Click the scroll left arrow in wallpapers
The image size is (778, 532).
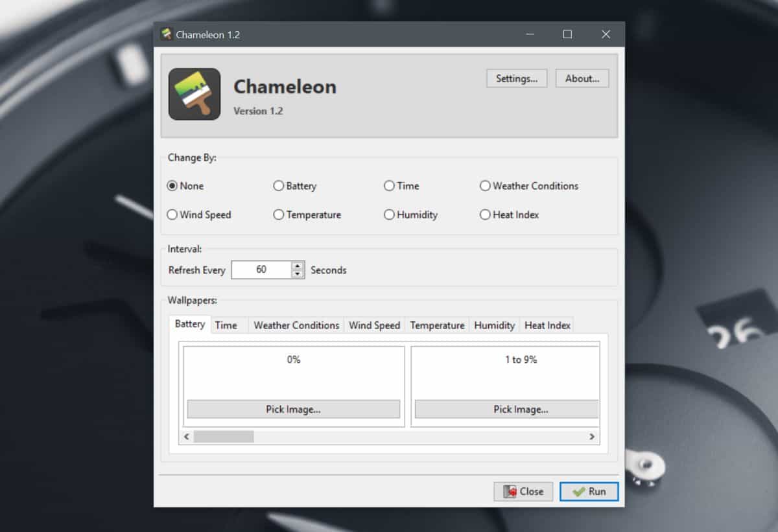[x=187, y=437]
